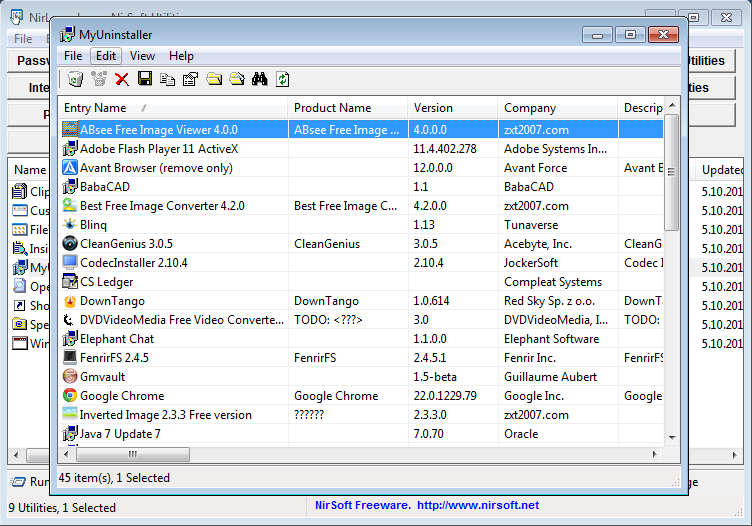Select the Adobe Flash Player 11 ActiveX entry
The height and width of the screenshot is (526, 752).
(159, 149)
